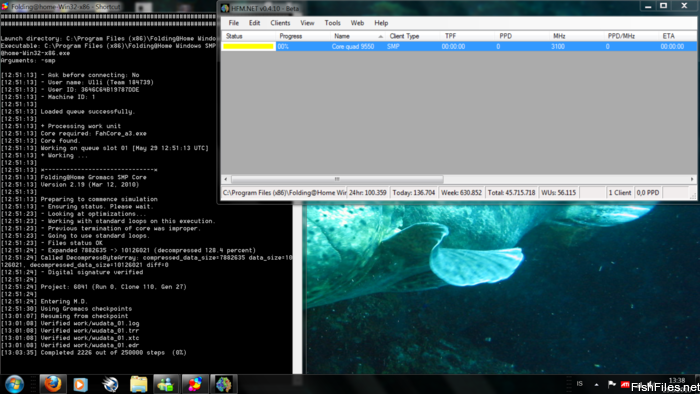Click the silver winged globe taskbar icon
The width and height of the screenshot is (700, 394).
point(110,384)
